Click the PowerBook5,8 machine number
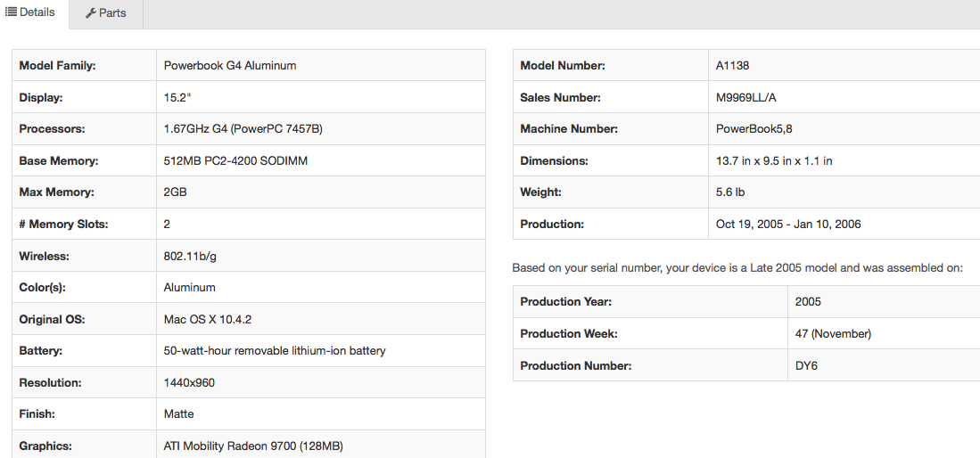This screenshot has height=458, width=980. point(754,128)
